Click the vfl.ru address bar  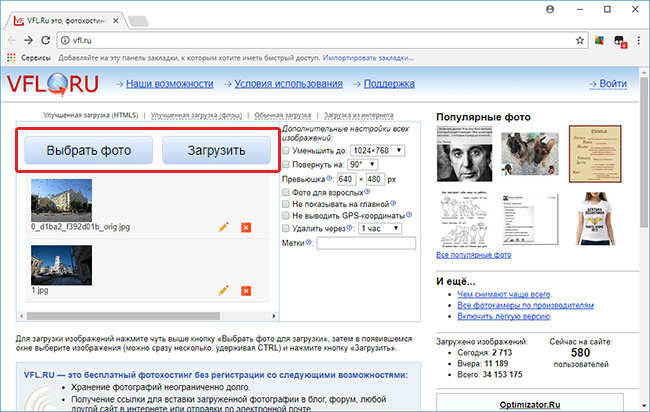[322, 40]
